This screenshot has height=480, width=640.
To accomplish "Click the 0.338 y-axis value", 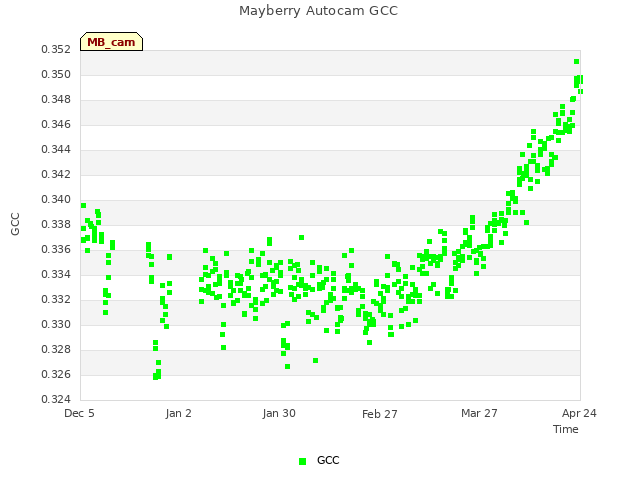I will pos(56,224).
